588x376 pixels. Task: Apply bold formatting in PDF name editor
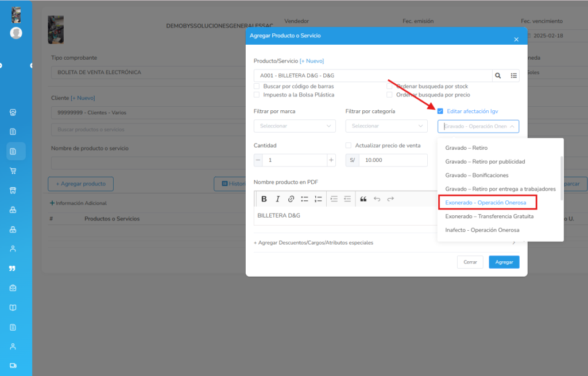[x=264, y=199]
